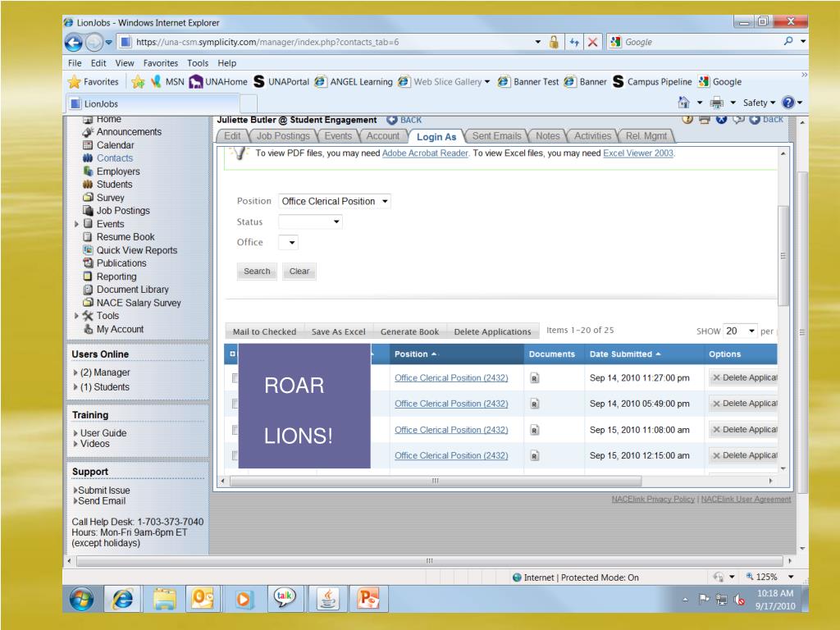Click the blue Help question mark icon
Viewport: 840px width, 630px height.
pos(788,103)
